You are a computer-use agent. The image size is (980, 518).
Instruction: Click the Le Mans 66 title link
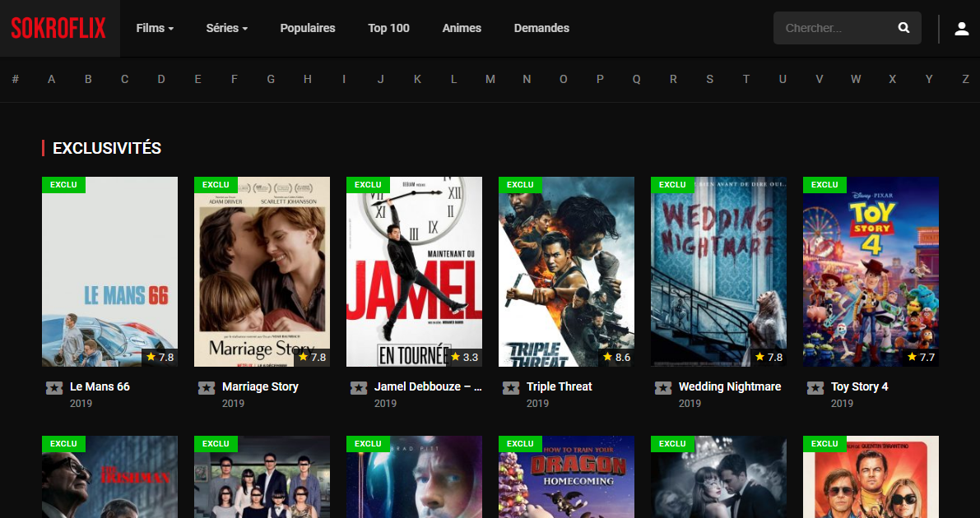[x=100, y=386]
